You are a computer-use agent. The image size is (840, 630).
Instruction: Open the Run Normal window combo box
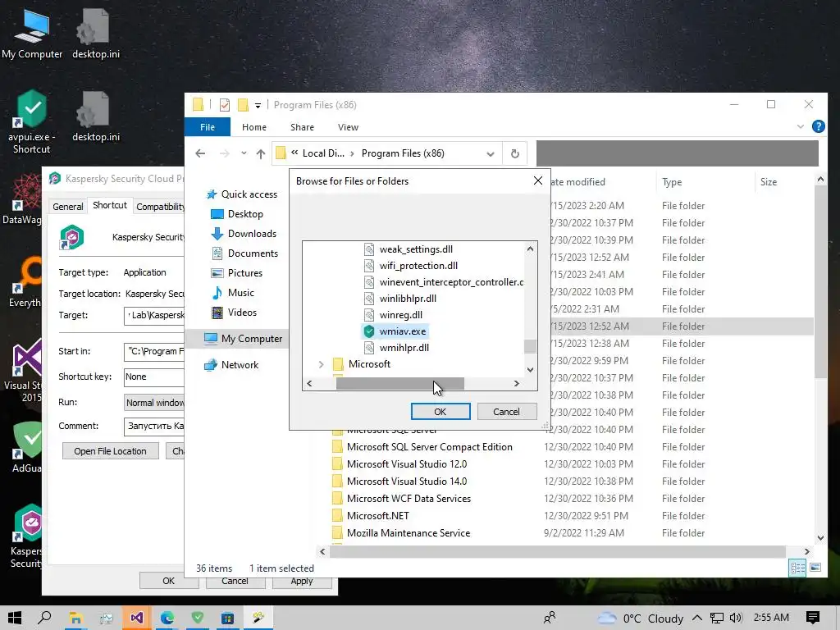coord(154,402)
